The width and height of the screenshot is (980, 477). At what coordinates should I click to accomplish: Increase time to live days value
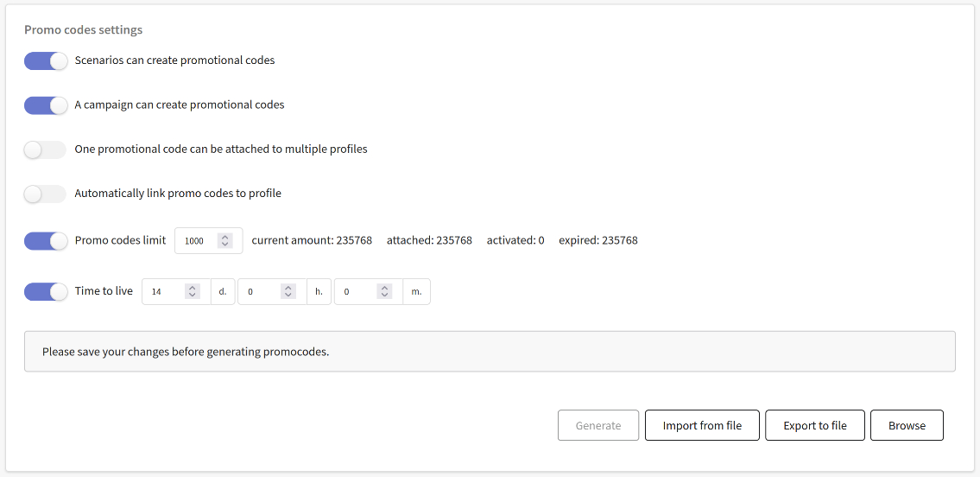tap(193, 289)
